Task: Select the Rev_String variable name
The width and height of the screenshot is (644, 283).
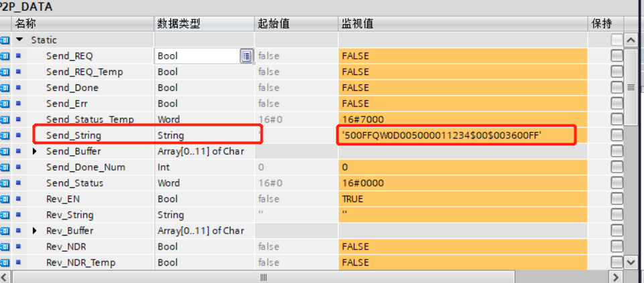Action: [x=70, y=215]
